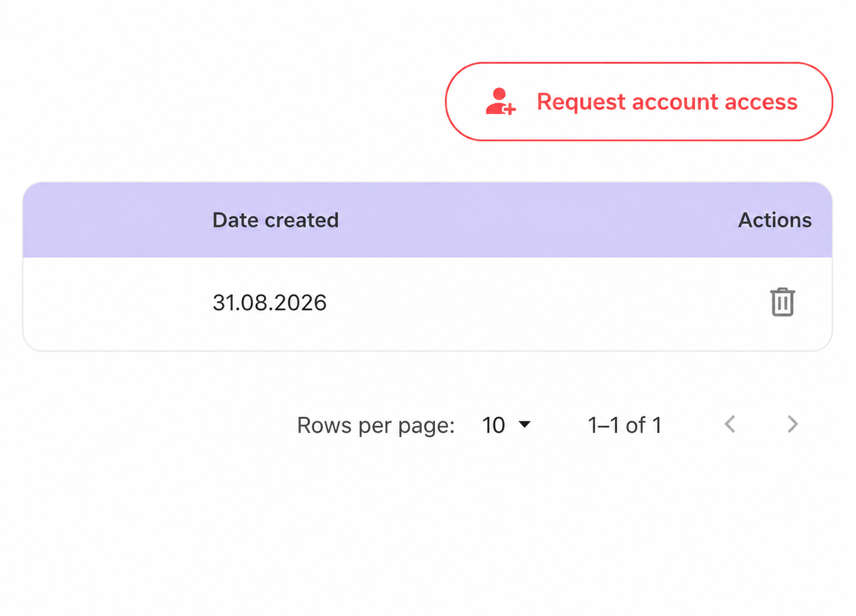
Task: Go to previous page using left chevron
Action: (730, 424)
